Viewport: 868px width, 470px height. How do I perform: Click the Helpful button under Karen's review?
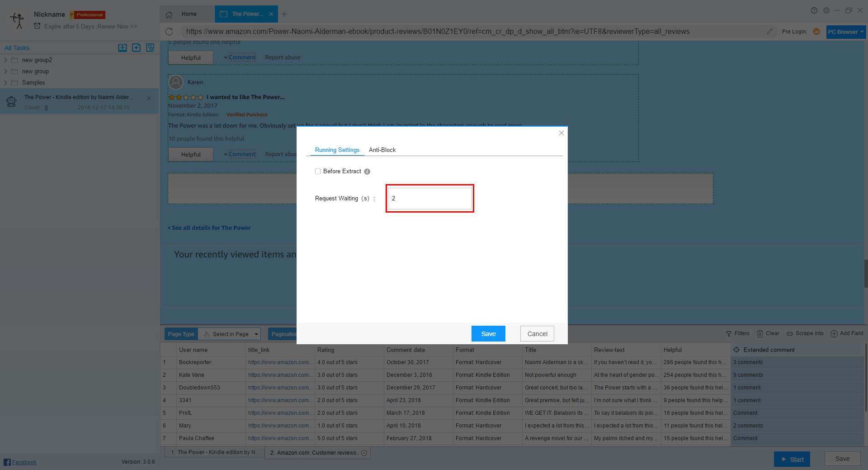click(x=191, y=154)
